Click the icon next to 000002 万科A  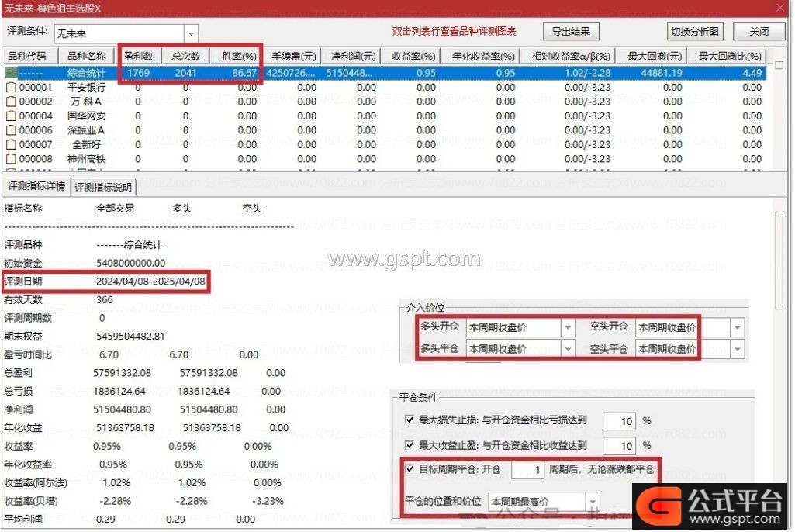point(11,102)
